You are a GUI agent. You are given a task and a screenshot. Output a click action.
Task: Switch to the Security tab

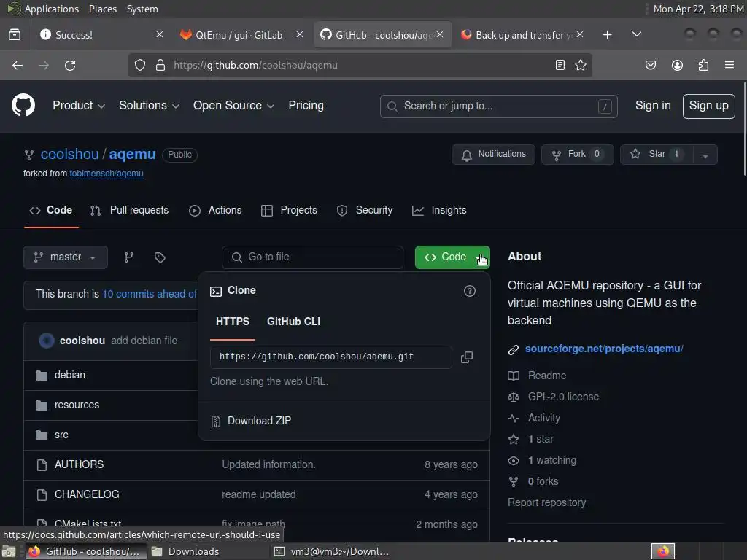365,210
